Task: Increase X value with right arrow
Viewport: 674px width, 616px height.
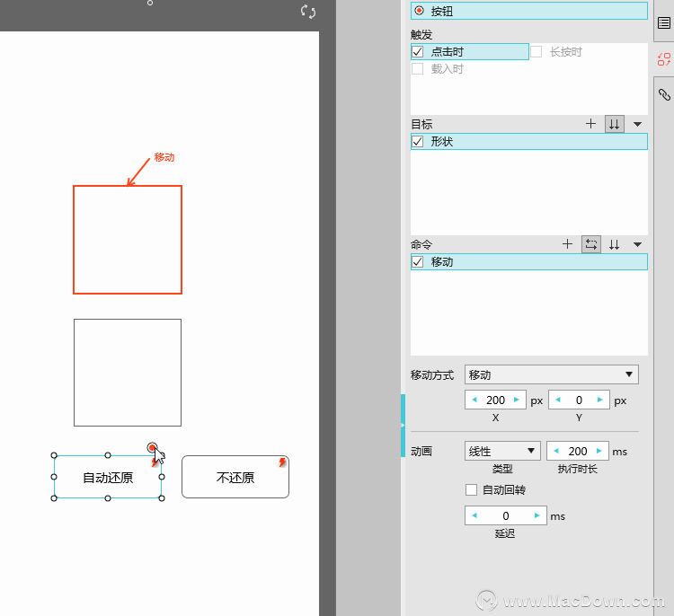Action: click(516, 400)
